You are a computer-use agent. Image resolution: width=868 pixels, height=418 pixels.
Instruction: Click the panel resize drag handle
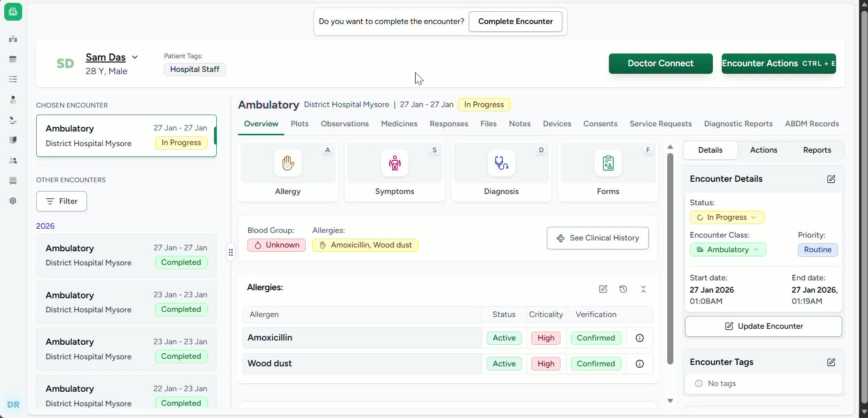coord(230,253)
